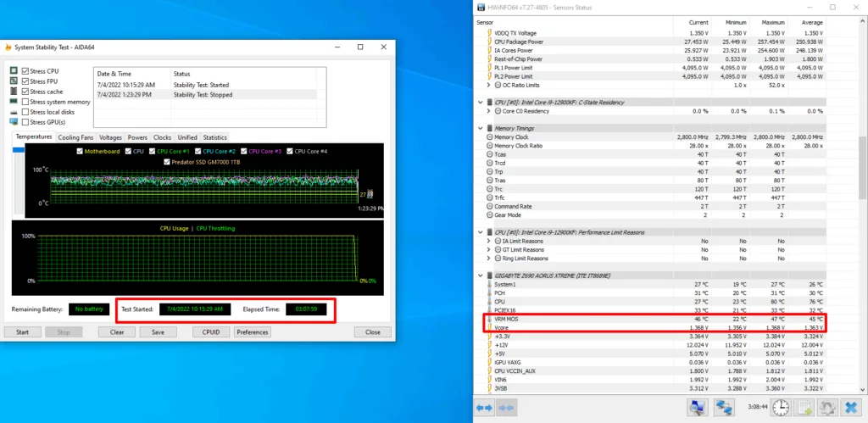Click the blue graph selector bar in Temperatures panel
The image size is (868, 423).
pos(19,150)
